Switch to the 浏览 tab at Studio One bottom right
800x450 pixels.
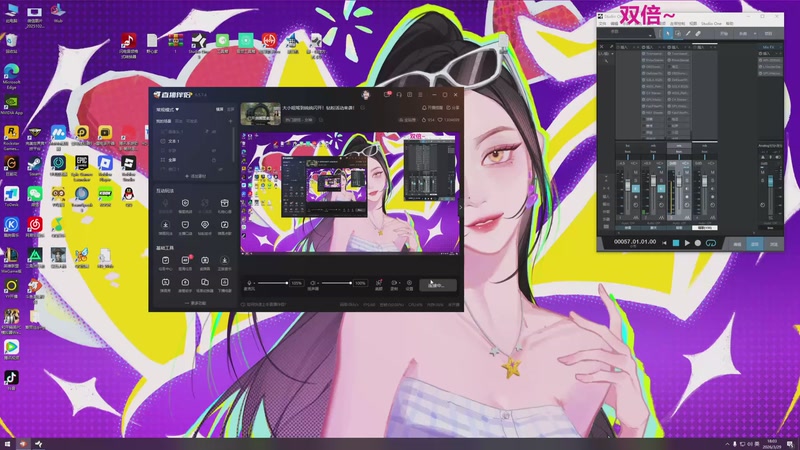coord(773,244)
